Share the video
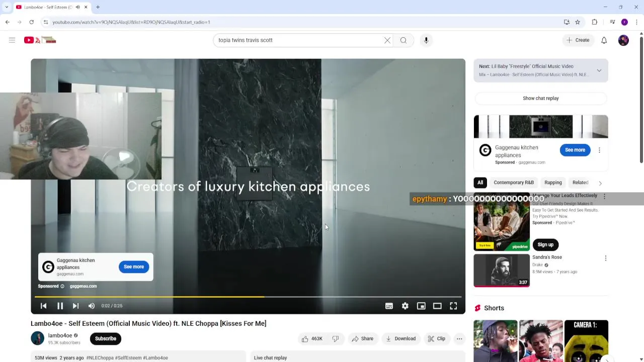This screenshot has width=644, height=362. click(x=362, y=339)
